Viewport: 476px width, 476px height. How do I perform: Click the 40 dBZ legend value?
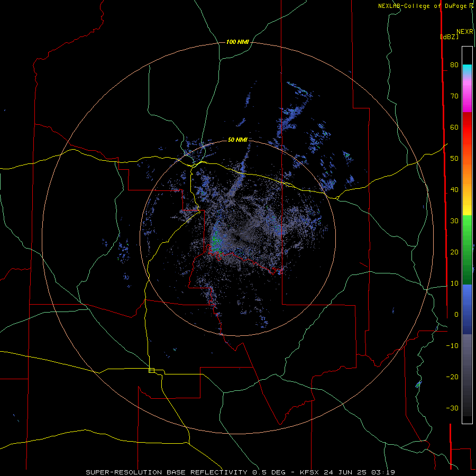pyautogui.click(x=454, y=190)
